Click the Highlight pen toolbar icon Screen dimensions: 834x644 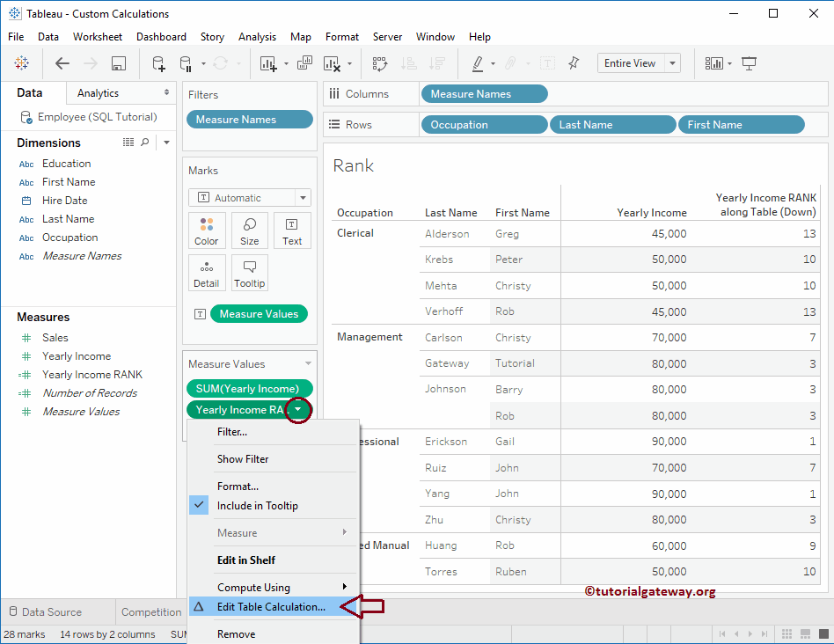pyautogui.click(x=478, y=63)
